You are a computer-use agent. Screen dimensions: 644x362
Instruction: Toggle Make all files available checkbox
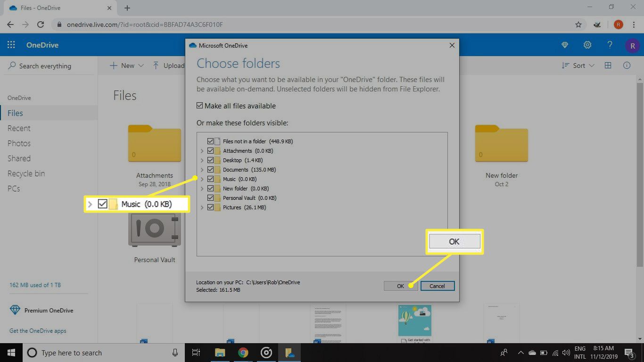point(200,106)
